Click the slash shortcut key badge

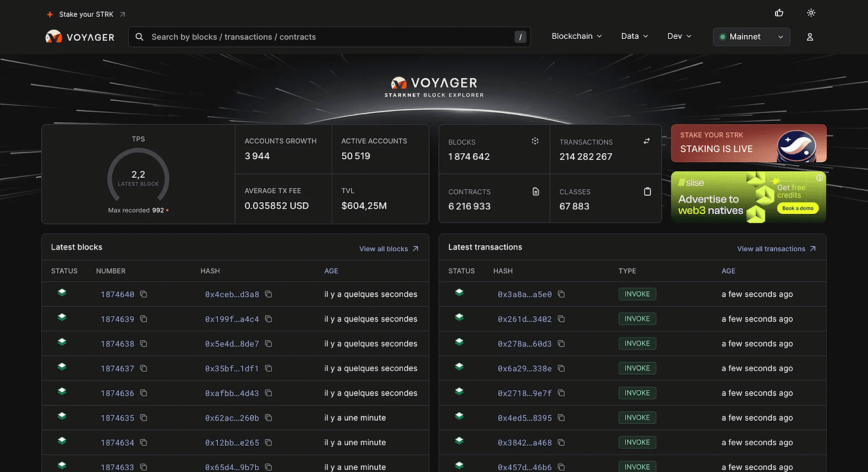(x=520, y=37)
